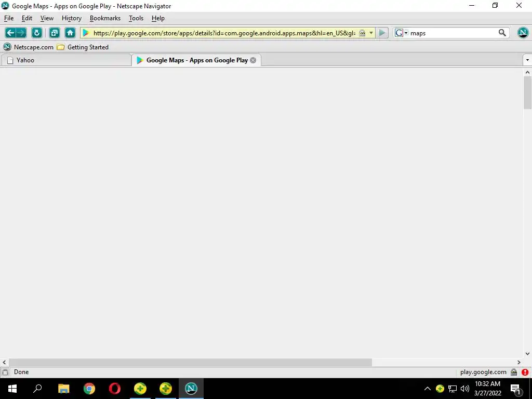Restore down the Netscape window

click(x=495, y=5)
